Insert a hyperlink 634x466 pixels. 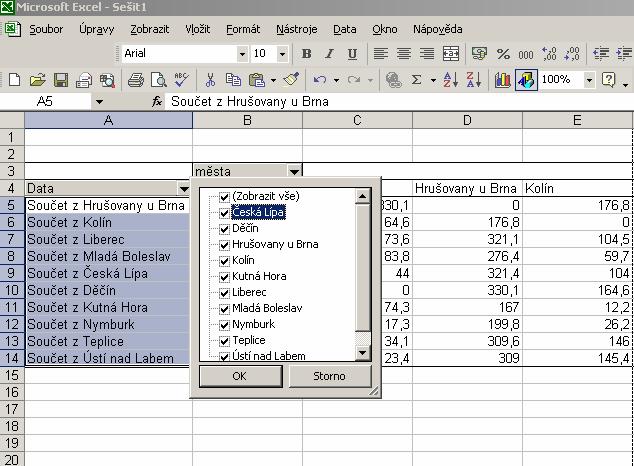pyautogui.click(x=393, y=80)
